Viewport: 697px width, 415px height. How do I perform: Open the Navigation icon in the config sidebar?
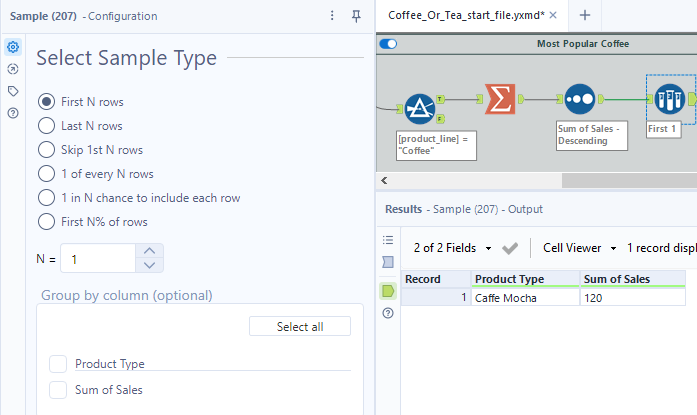13,69
